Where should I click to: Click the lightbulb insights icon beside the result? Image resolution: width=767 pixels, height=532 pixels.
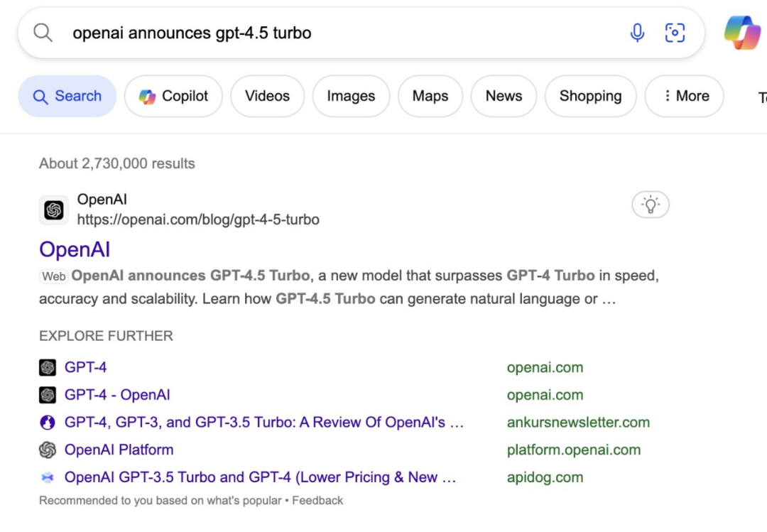tap(650, 204)
